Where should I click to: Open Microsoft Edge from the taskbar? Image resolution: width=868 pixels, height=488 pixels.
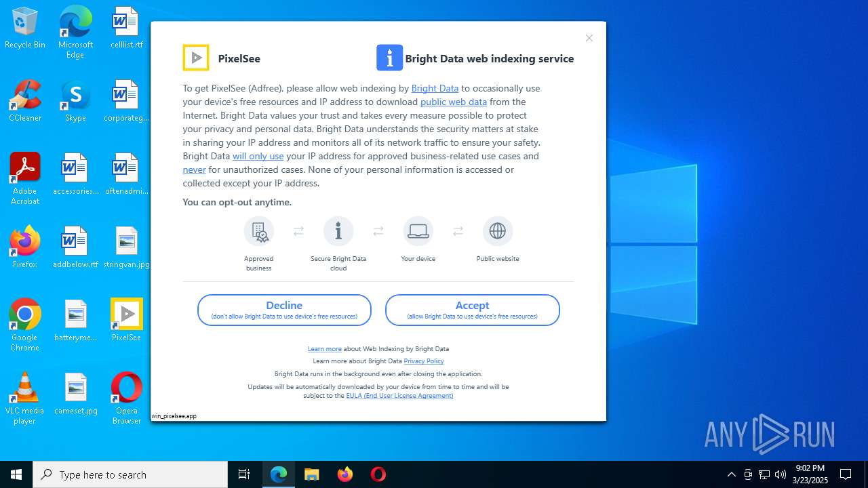click(x=279, y=474)
